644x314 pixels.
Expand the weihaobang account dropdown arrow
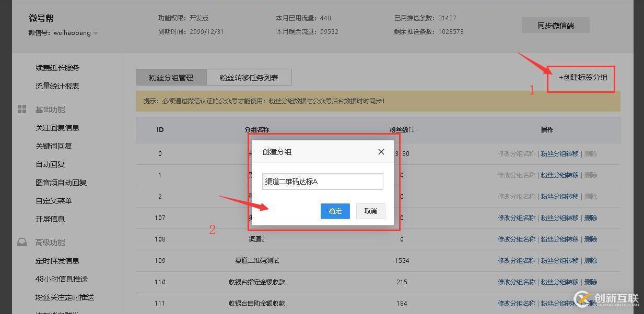click(96, 34)
